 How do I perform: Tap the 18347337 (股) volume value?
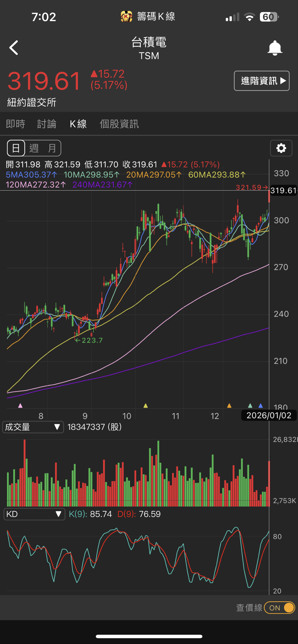coord(95,427)
